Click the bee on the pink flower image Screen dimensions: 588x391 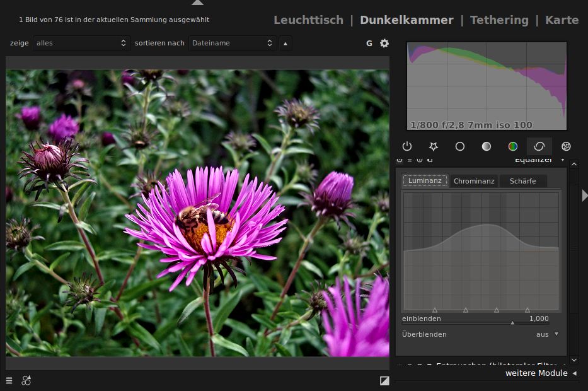(x=202, y=214)
